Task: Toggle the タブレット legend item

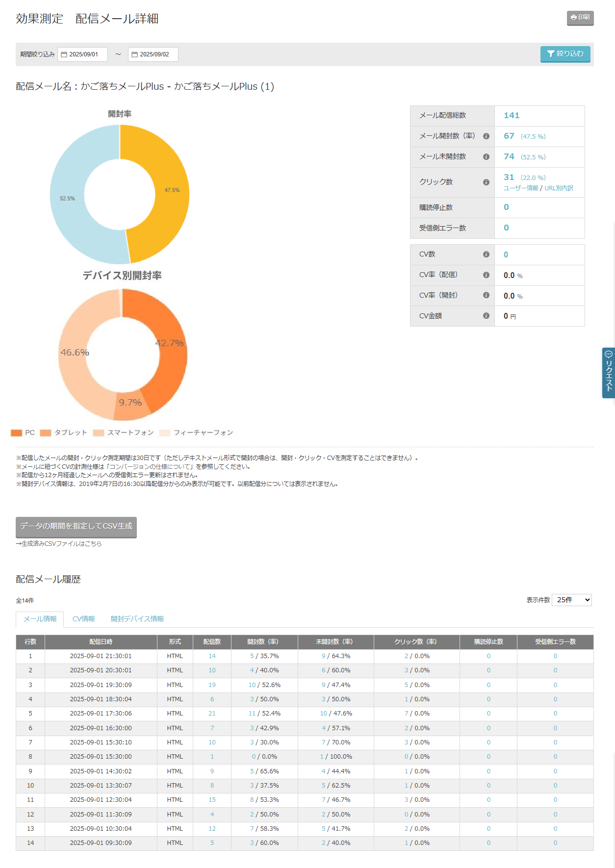Action: pyautogui.click(x=64, y=433)
